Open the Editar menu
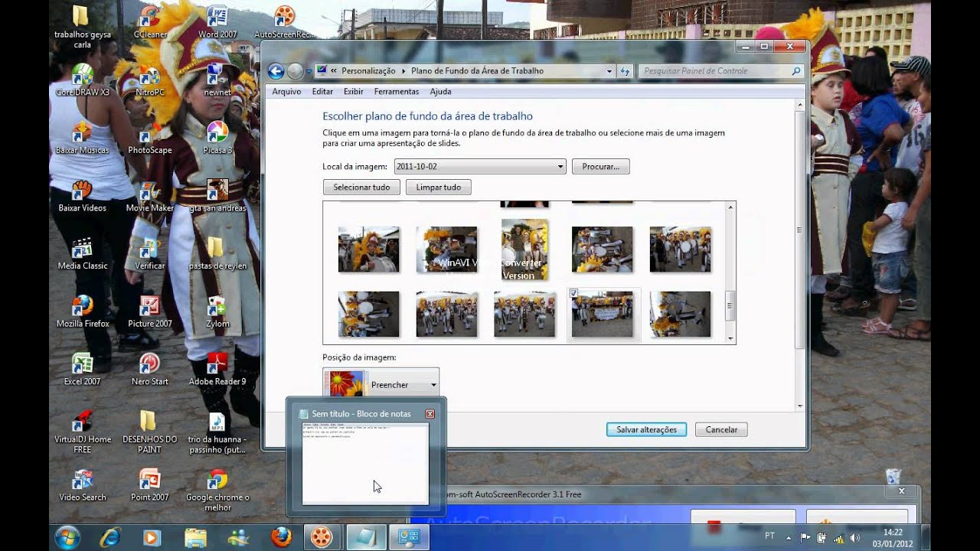 click(x=322, y=92)
